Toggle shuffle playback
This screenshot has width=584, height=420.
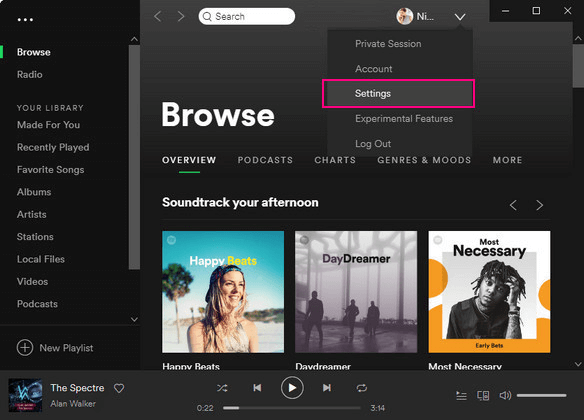[222, 388]
